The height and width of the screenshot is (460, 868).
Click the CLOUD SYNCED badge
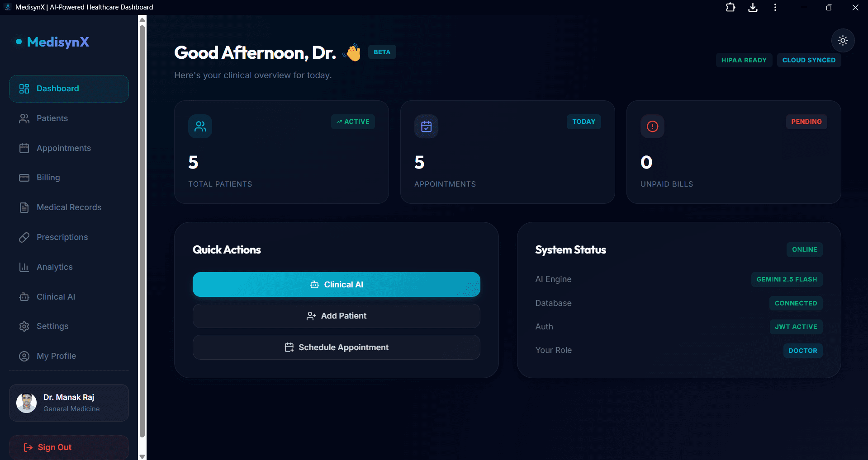click(x=809, y=60)
